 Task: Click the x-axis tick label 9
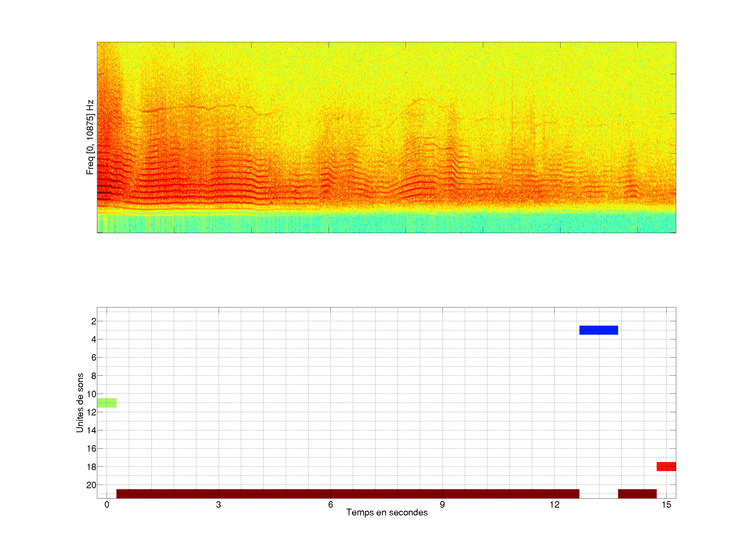[x=442, y=505]
